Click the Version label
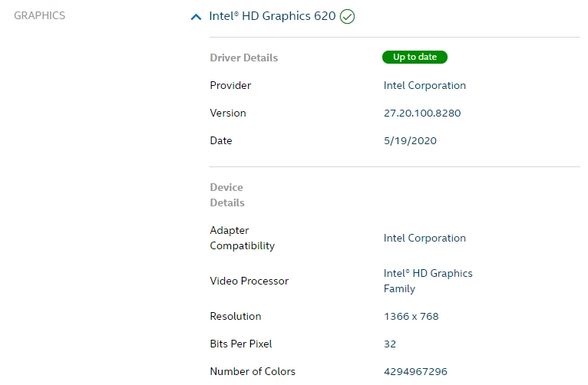Viewport: 588px width, 385px height. (228, 113)
